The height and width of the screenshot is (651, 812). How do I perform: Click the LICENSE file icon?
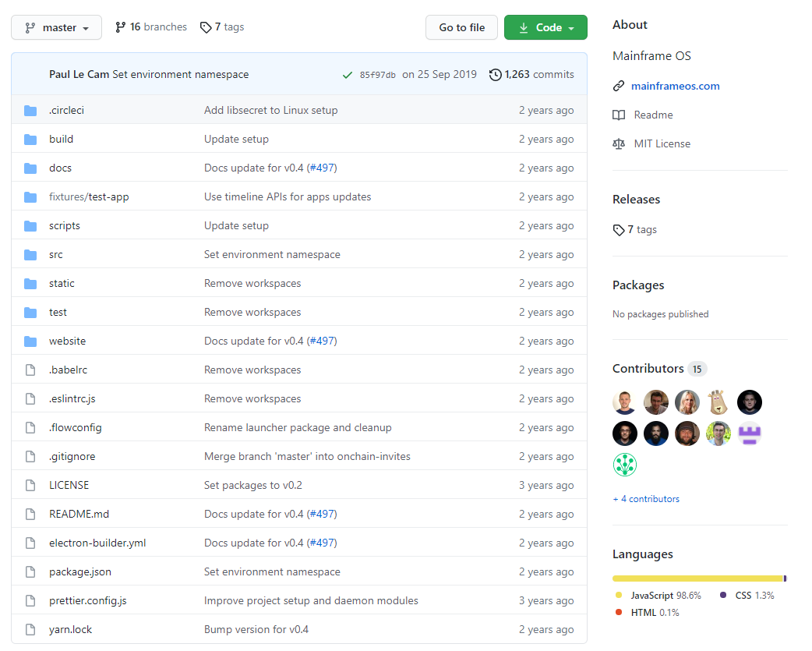click(x=30, y=485)
